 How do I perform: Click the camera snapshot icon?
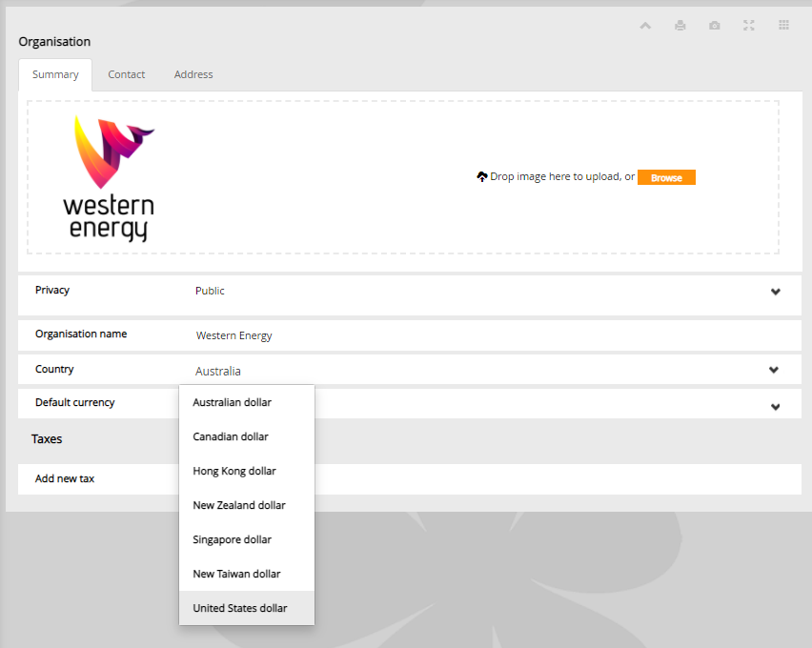click(x=715, y=26)
